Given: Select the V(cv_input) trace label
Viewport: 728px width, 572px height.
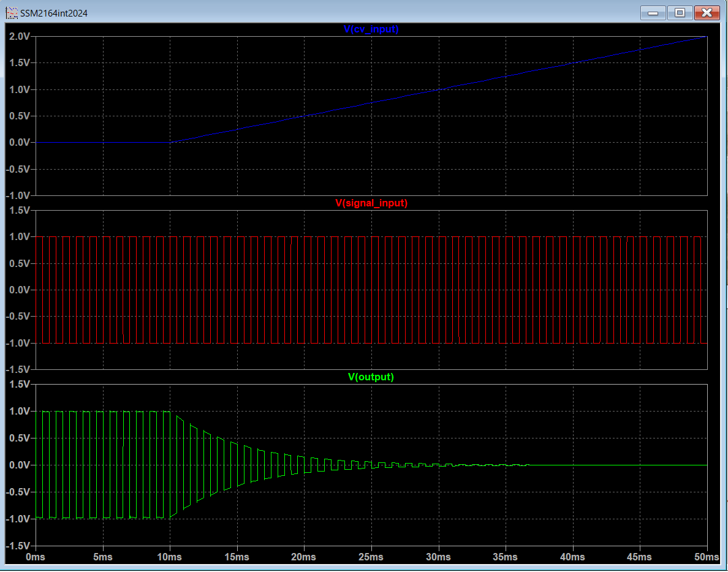Looking at the screenshot, I should (x=371, y=29).
